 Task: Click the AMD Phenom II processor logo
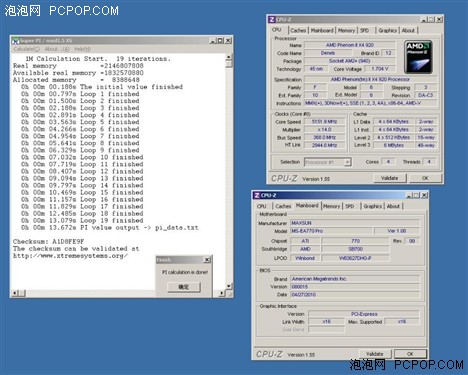[x=419, y=57]
